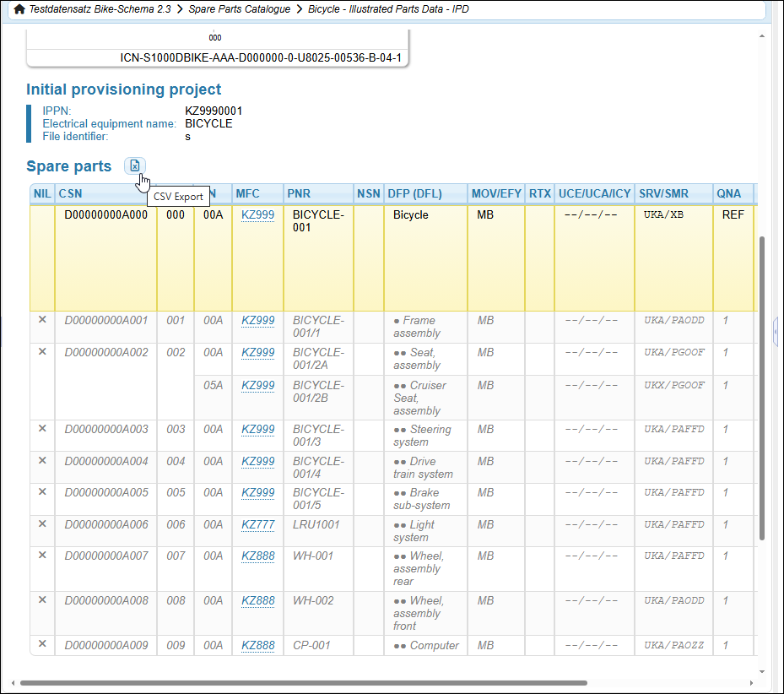Open KZ999 link for BICYCLE-001/2A
The image size is (784, 694).
(257, 352)
